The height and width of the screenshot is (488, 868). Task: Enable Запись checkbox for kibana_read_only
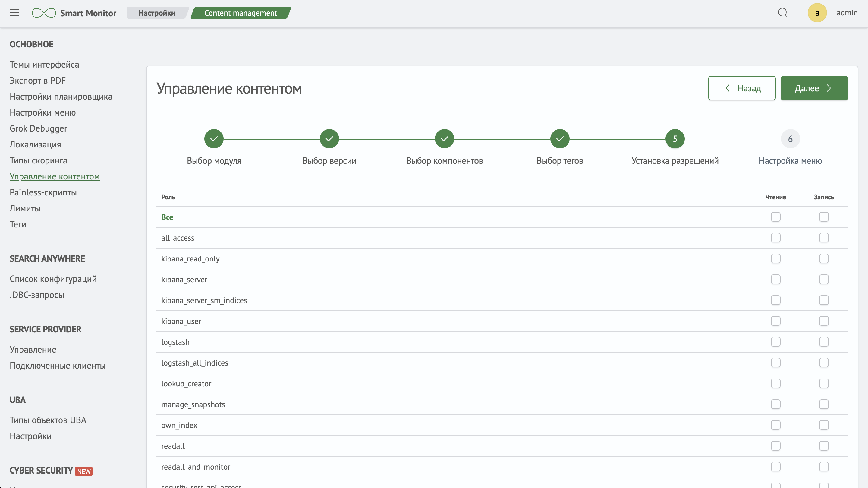[824, 258]
